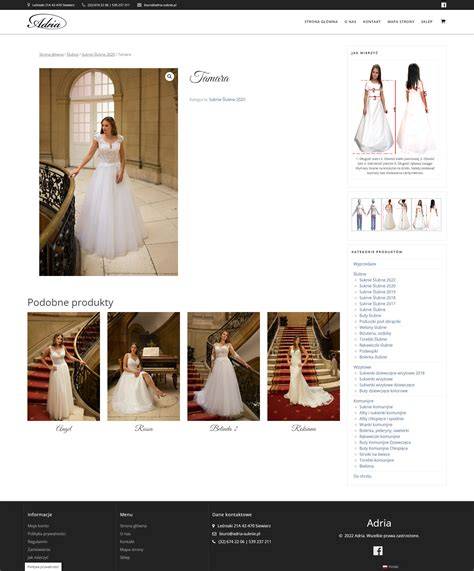474x571 pixels.
Task: Select Rękawiczki komunijne category
Action: [379, 436]
